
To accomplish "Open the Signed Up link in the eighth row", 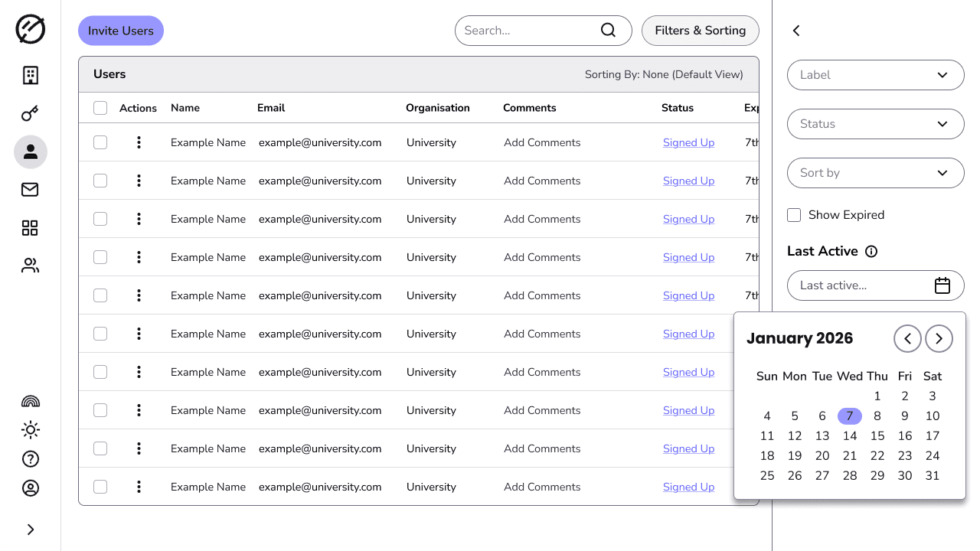I will [x=688, y=410].
